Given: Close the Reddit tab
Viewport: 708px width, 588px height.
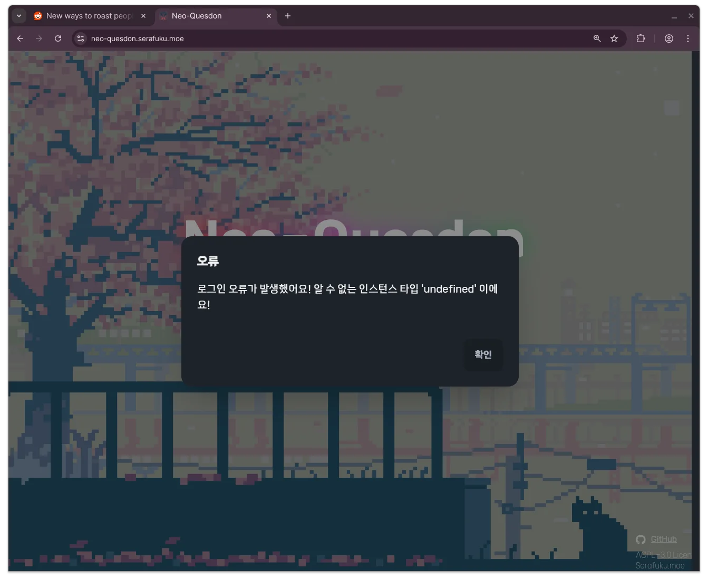Looking at the screenshot, I should (x=143, y=16).
